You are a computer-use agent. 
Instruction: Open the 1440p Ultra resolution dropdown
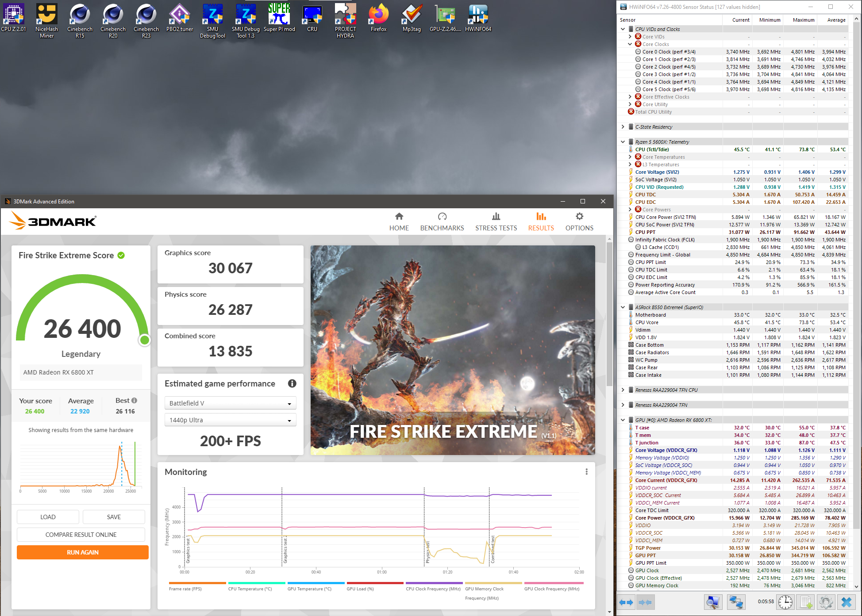pyautogui.click(x=230, y=420)
